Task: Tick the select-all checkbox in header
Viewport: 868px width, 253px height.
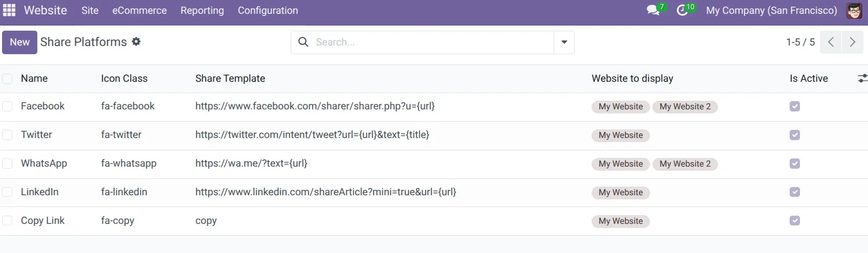Action: tap(7, 78)
